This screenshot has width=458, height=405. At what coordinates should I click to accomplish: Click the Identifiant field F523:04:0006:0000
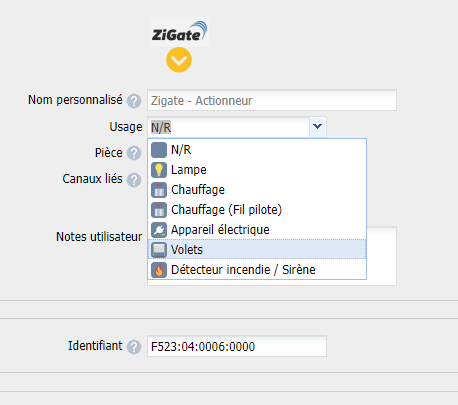[237, 346]
